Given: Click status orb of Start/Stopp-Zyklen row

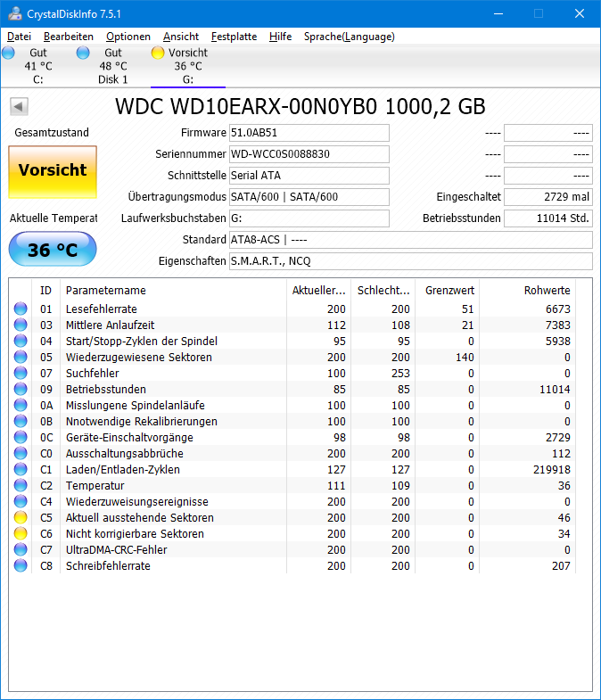Looking at the screenshot, I should 21,341.
